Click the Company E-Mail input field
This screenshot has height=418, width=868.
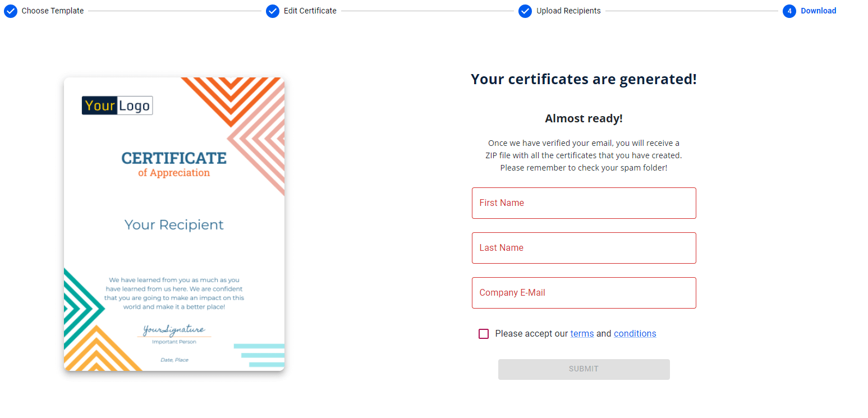(x=584, y=292)
